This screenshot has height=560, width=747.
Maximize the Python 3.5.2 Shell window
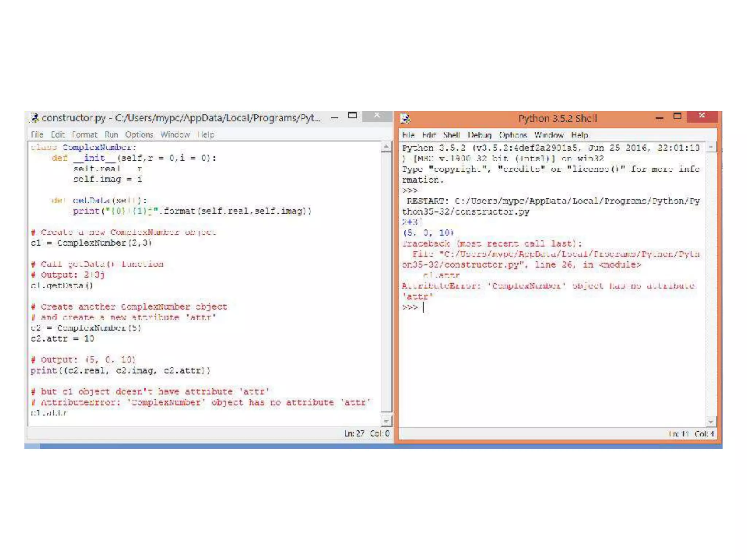click(677, 116)
